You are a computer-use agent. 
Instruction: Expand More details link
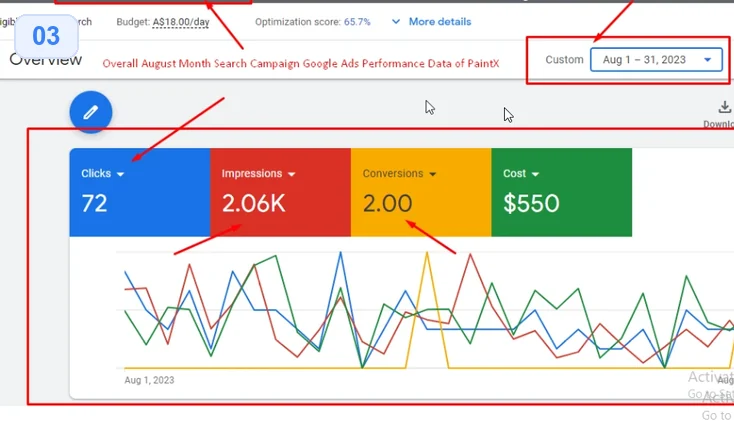coord(440,22)
